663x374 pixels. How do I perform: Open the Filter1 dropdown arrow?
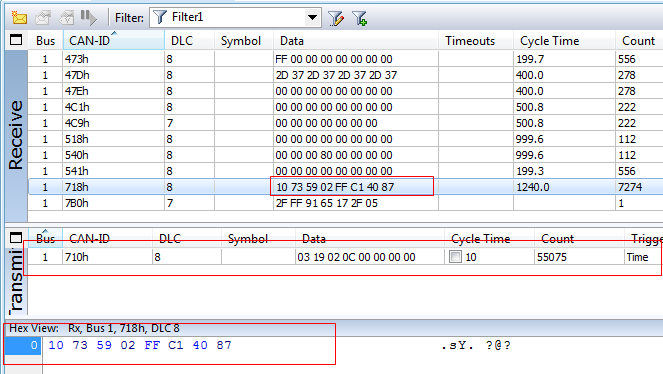312,18
